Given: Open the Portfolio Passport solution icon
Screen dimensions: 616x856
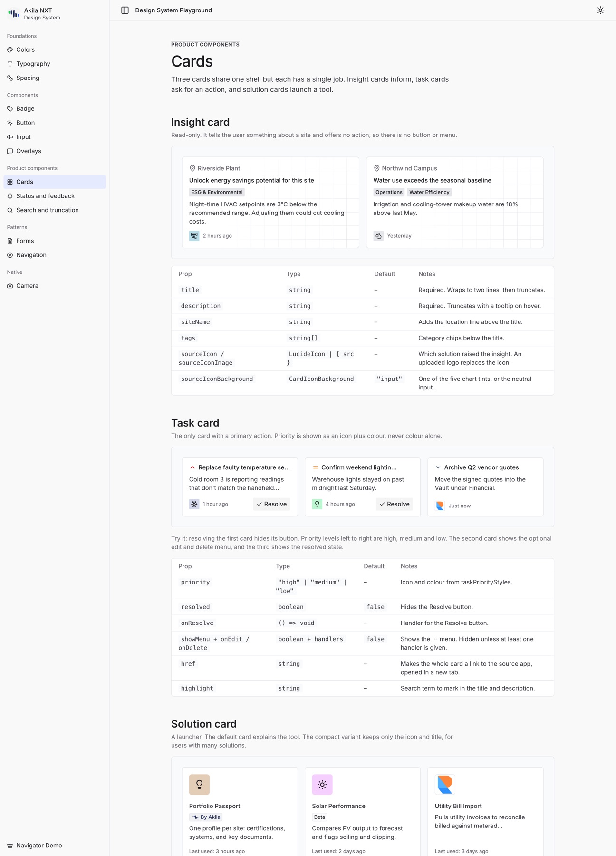Looking at the screenshot, I should point(199,785).
